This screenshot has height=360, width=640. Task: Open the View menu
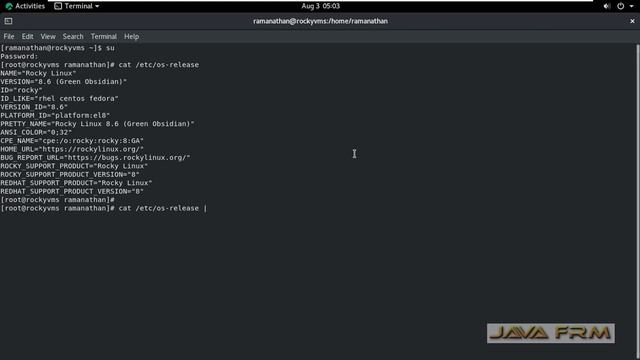pyautogui.click(x=48, y=36)
